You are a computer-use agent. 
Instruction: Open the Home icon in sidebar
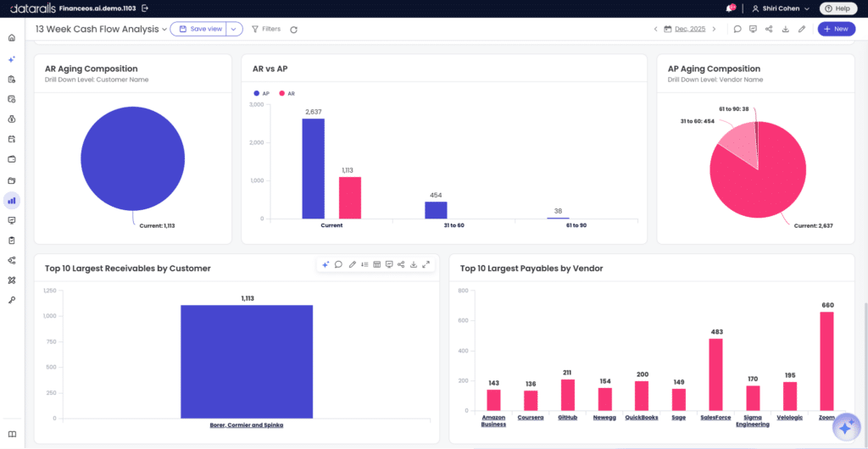[x=12, y=38]
